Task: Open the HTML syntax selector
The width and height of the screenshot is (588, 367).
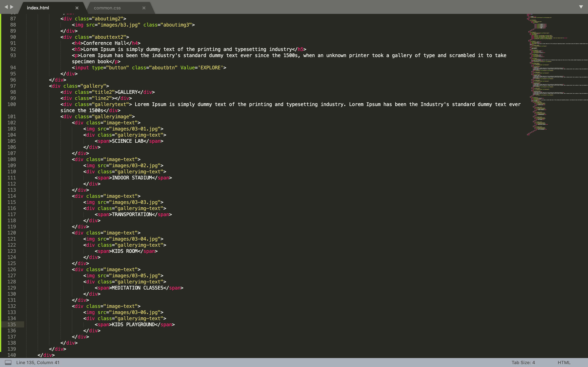Action: coord(564,362)
